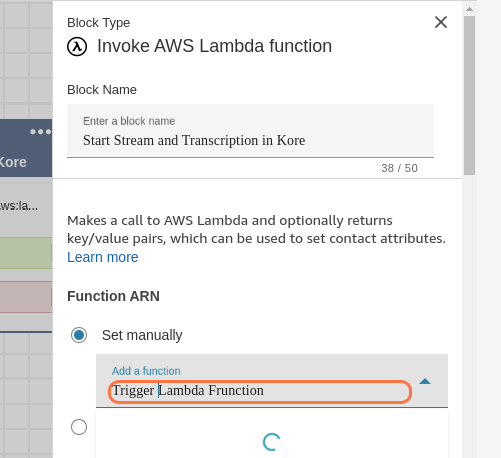Click the green Success branch of block

[x=26, y=253]
